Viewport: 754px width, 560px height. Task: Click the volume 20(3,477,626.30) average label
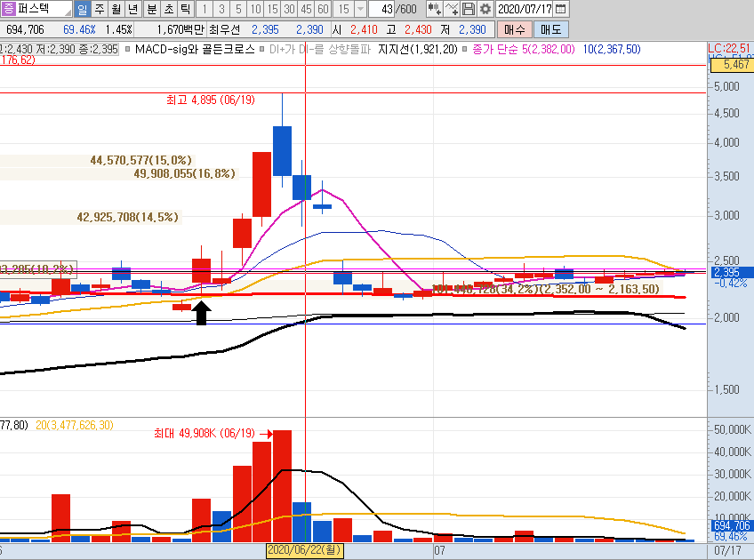(x=75, y=426)
